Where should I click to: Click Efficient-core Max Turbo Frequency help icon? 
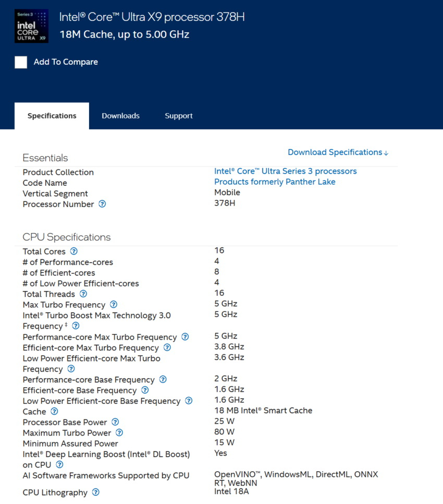[x=167, y=347]
